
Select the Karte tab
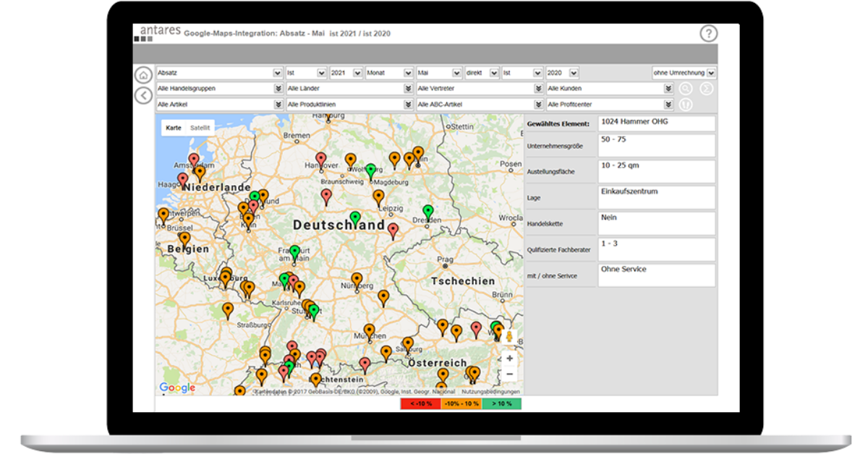tap(173, 127)
